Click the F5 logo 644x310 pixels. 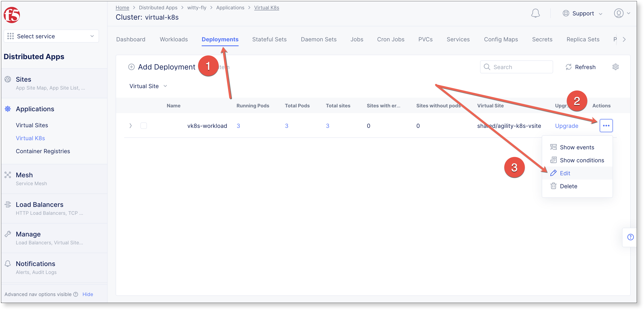pyautogui.click(x=12, y=15)
